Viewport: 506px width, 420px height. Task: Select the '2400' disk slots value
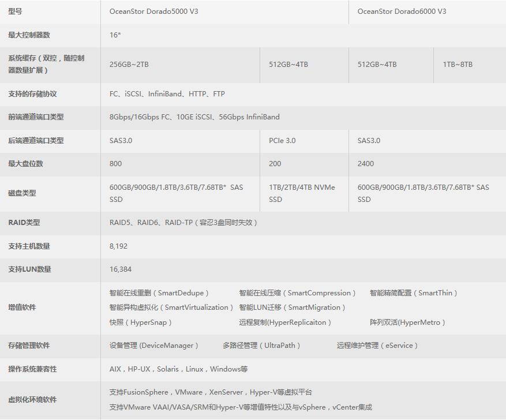point(366,163)
